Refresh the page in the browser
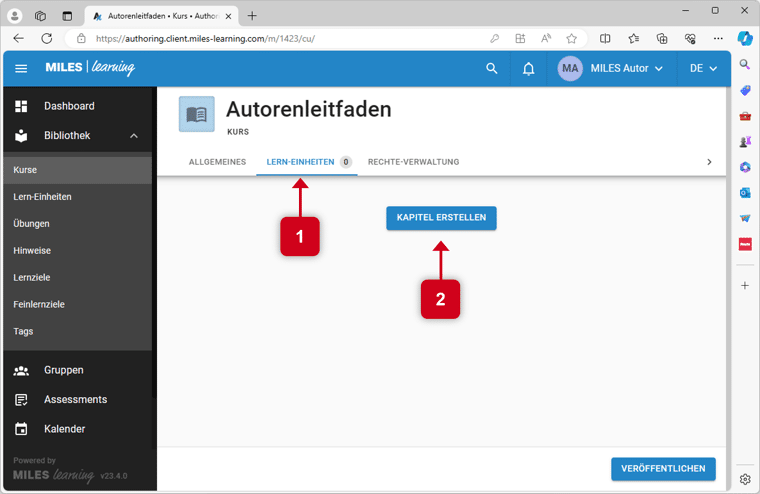The height and width of the screenshot is (494, 760). coord(46,39)
